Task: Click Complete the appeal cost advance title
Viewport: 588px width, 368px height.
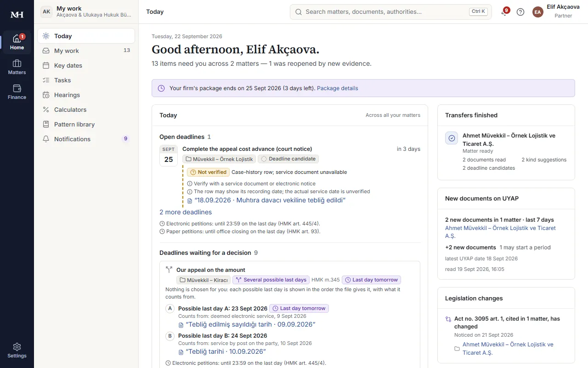Action: point(247,149)
